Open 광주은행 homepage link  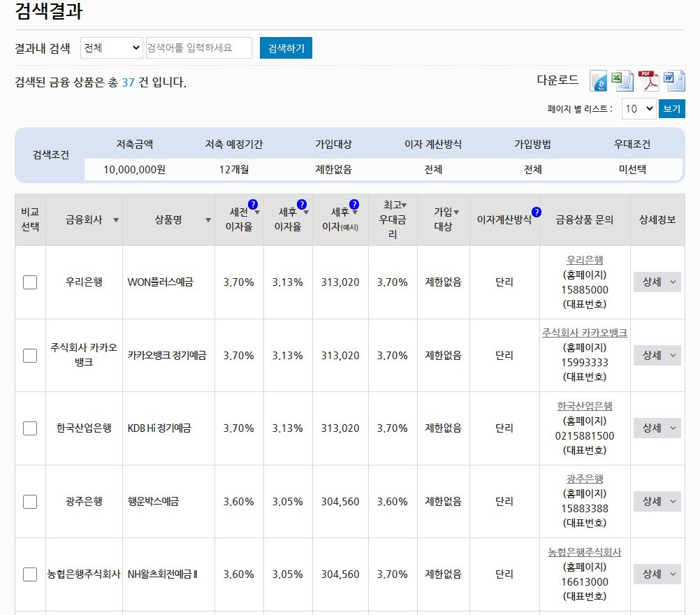pyautogui.click(x=584, y=479)
